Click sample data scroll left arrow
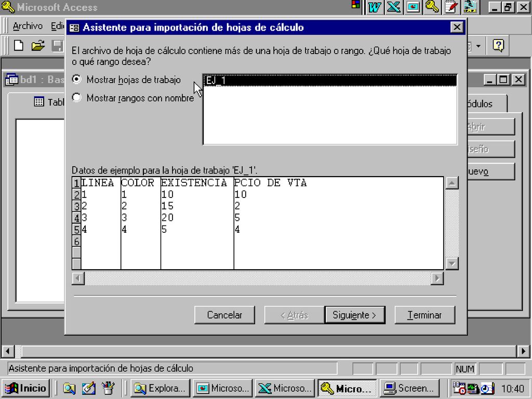The width and height of the screenshot is (532, 399). [78, 278]
